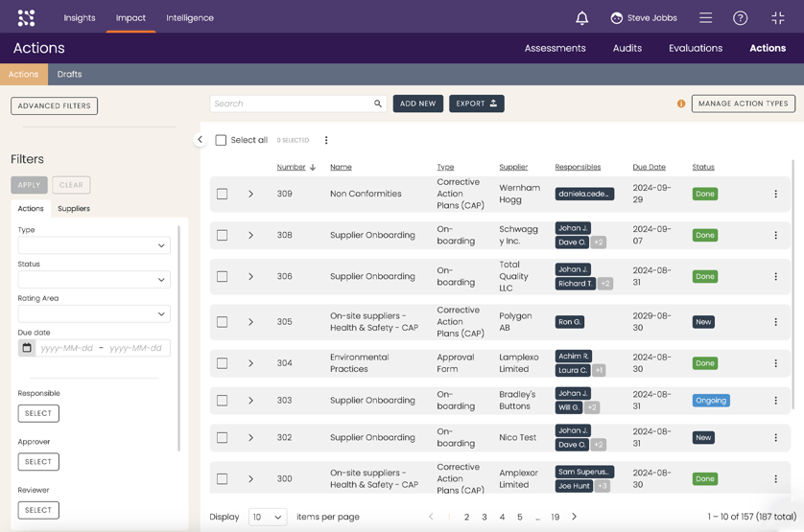Check the box for action 306
Image resolution: width=804 pixels, height=532 pixels.
point(222,276)
